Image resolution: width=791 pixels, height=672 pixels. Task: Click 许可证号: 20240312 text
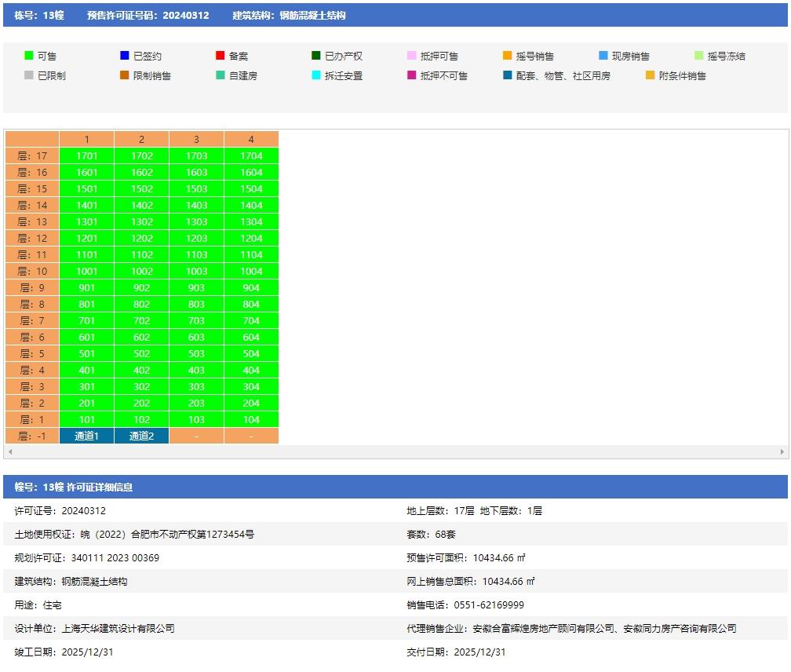pyautogui.click(x=60, y=510)
